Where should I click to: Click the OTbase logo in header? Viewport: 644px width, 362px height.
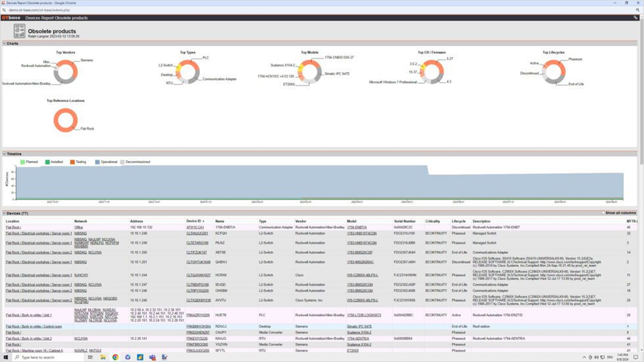[x=11, y=18]
